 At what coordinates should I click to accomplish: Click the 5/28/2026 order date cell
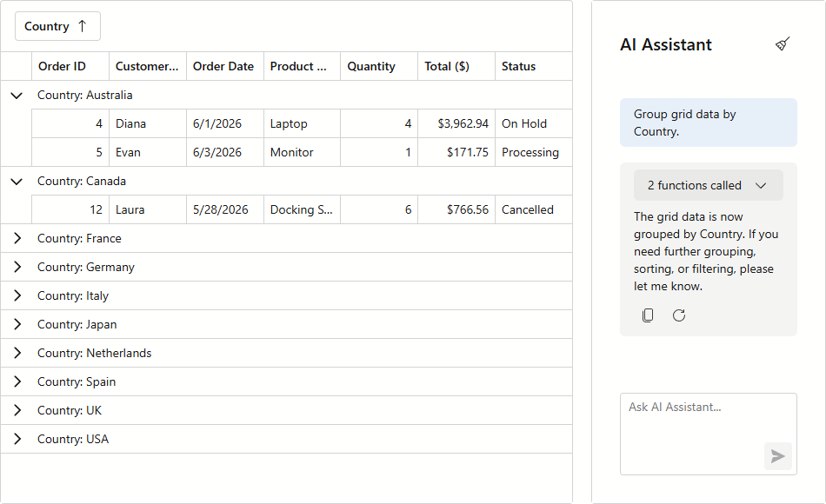coord(225,209)
